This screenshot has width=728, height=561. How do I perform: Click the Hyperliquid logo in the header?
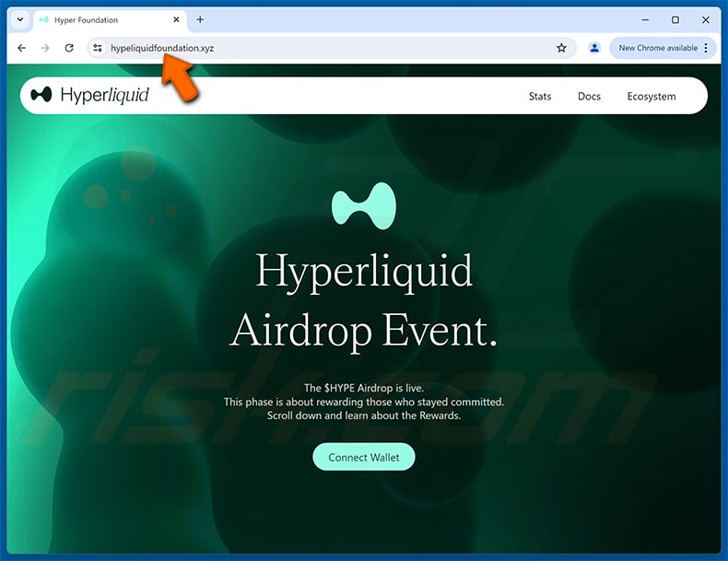point(89,95)
